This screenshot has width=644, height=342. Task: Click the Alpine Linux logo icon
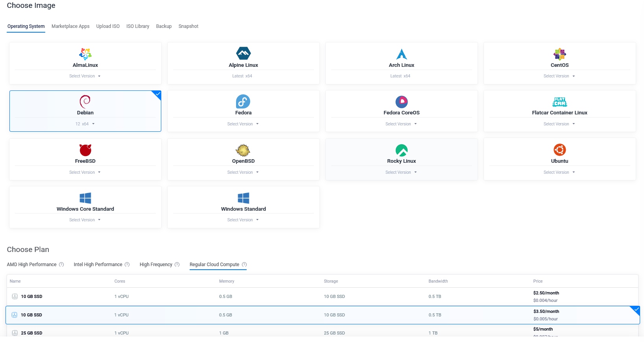[x=244, y=53]
